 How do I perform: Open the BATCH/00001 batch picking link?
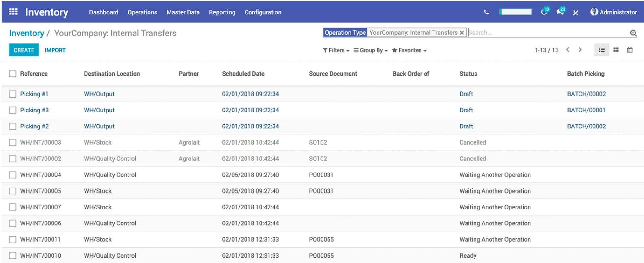586,110
